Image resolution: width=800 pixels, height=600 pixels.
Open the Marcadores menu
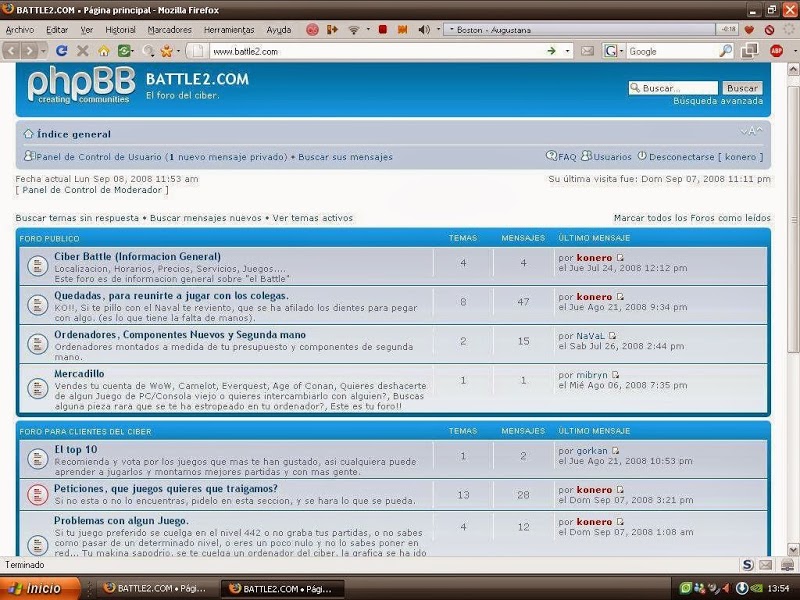170,30
